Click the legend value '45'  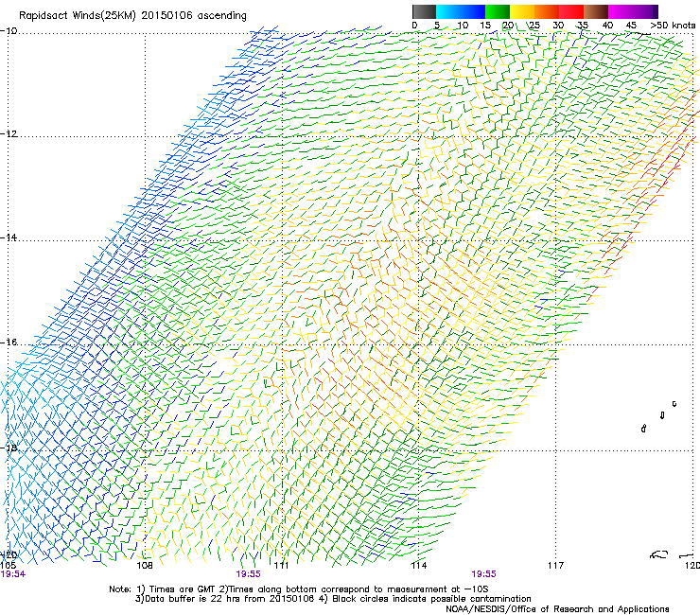tap(631, 26)
